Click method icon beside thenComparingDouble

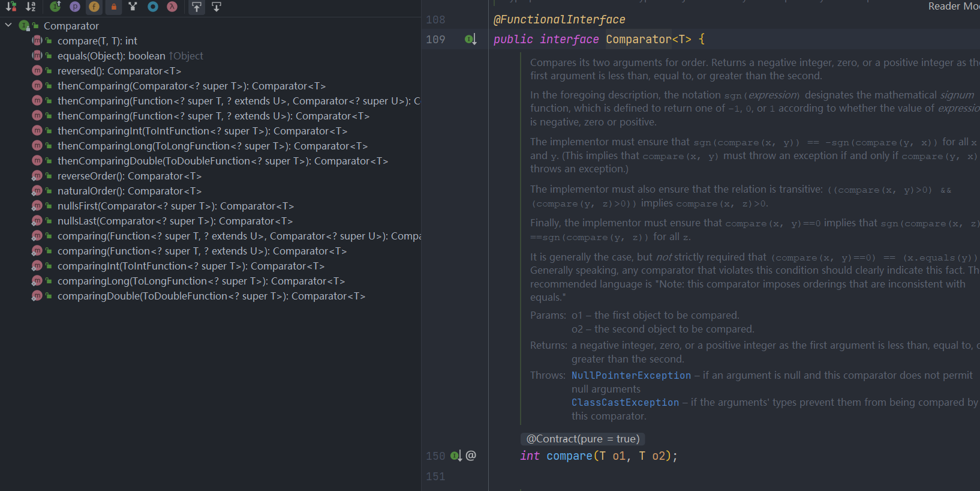point(37,160)
